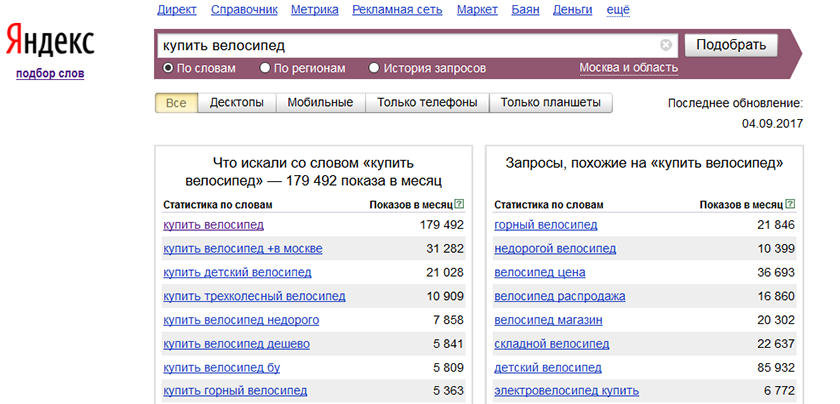Viewport: 840px width, 404px height.
Task: Click the 179 492 count in first row
Action: click(x=441, y=225)
